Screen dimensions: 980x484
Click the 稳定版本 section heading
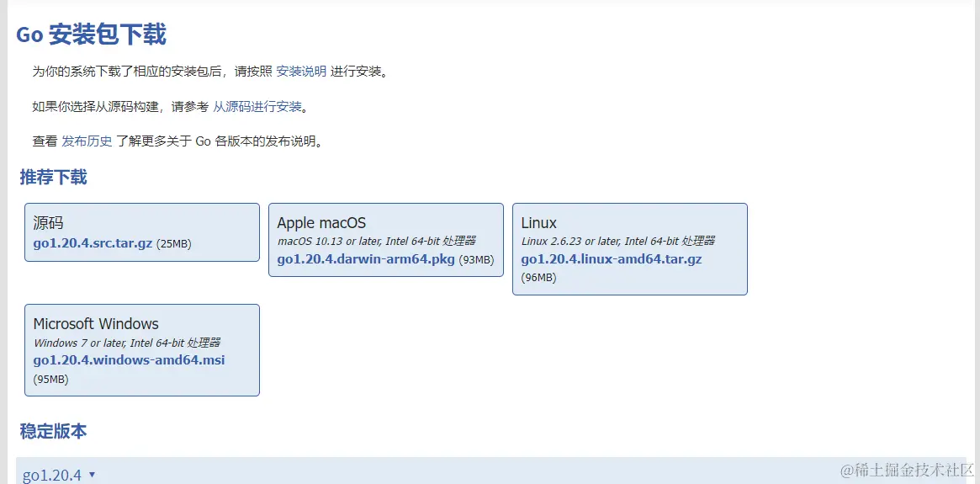pyautogui.click(x=53, y=431)
